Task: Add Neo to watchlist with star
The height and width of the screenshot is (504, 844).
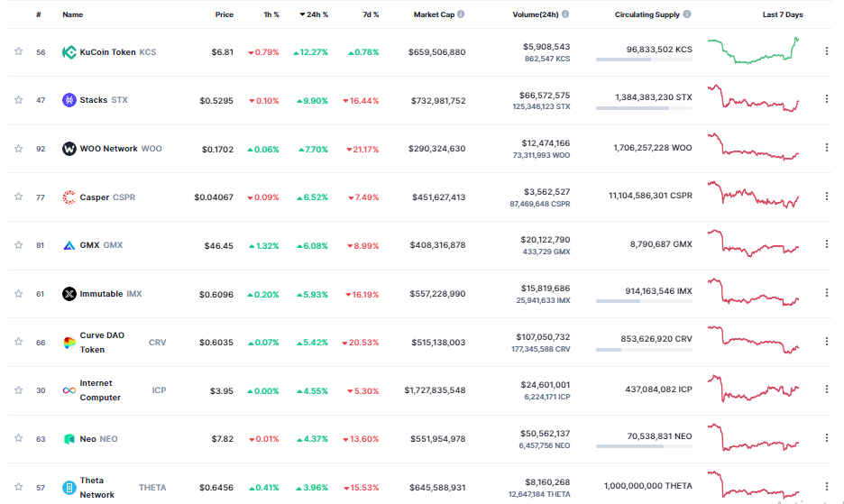Action: [18, 438]
